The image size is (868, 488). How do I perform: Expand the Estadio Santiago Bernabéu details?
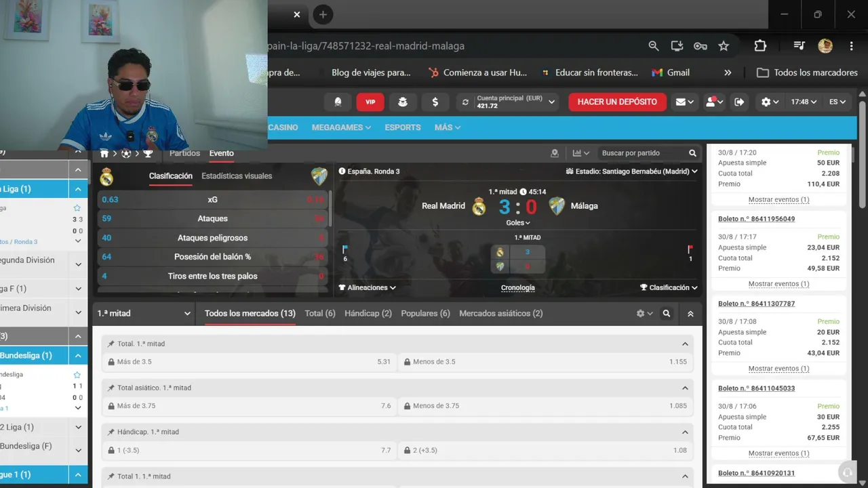coord(632,171)
